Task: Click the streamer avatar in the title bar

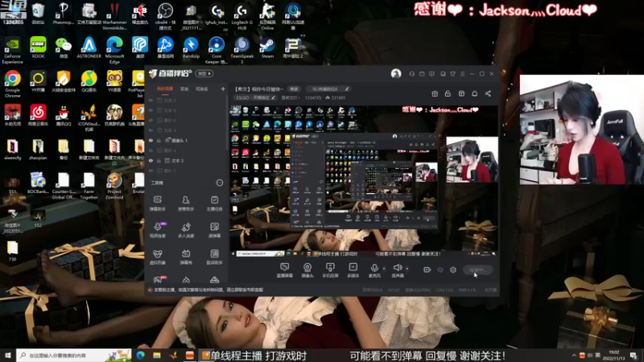Action: [396, 73]
